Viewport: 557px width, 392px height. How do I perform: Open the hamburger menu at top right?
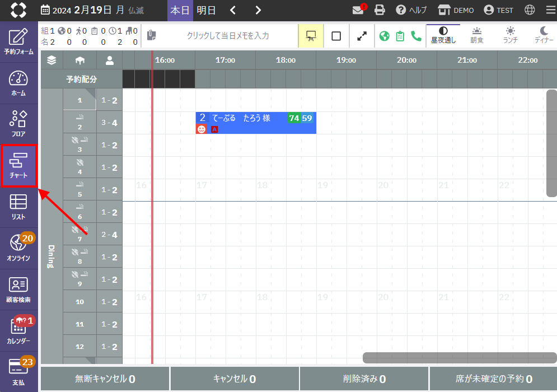[x=550, y=10]
